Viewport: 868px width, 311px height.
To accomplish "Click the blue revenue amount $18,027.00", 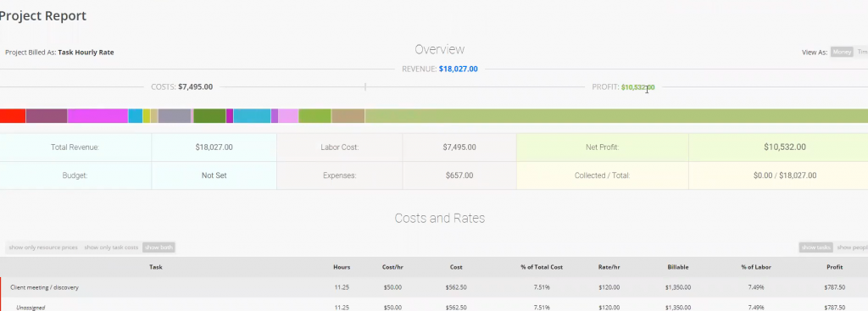I will (x=459, y=69).
